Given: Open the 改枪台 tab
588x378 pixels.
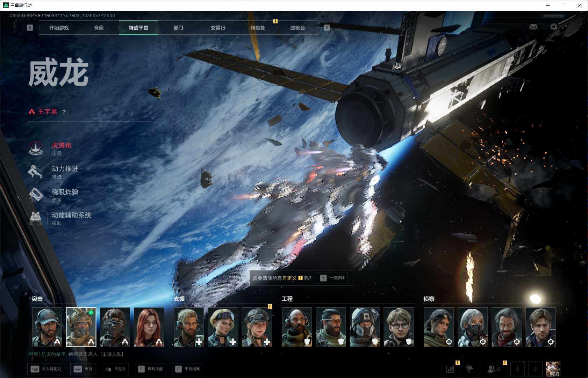Looking at the screenshot, I should (297, 28).
